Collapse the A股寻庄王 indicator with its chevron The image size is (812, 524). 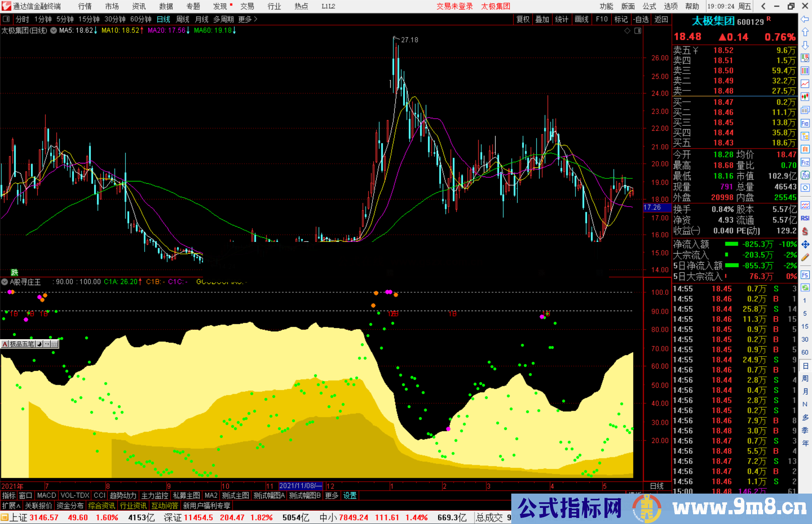[5, 282]
